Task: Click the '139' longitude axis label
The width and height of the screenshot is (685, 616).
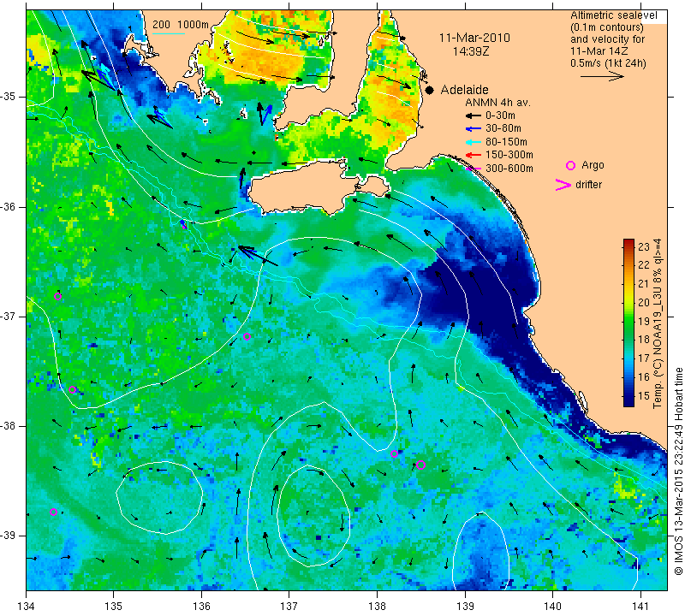Action: pyautogui.click(x=465, y=606)
